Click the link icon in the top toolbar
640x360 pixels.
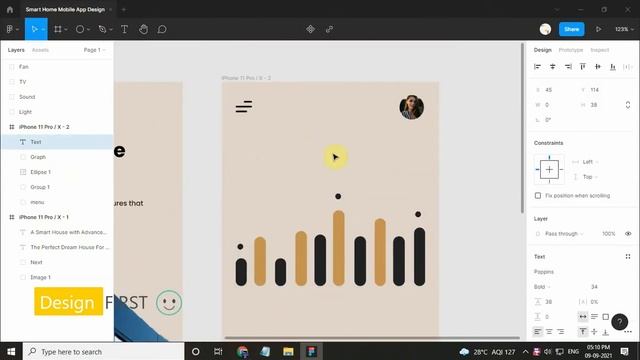point(329,29)
